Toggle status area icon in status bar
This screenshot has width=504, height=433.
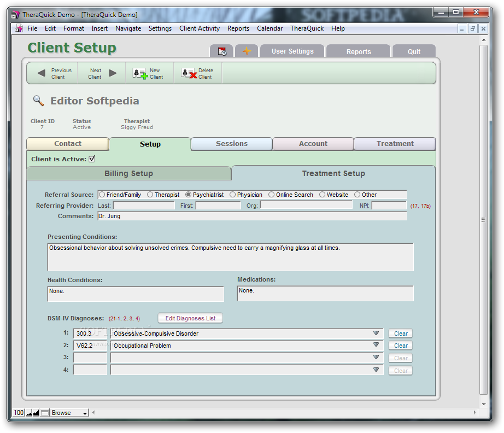coord(45,412)
